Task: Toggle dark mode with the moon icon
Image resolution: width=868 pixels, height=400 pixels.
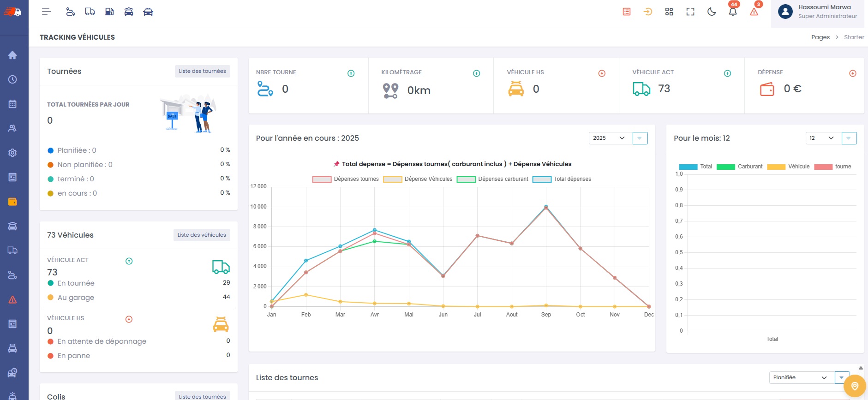Action: 711,12
